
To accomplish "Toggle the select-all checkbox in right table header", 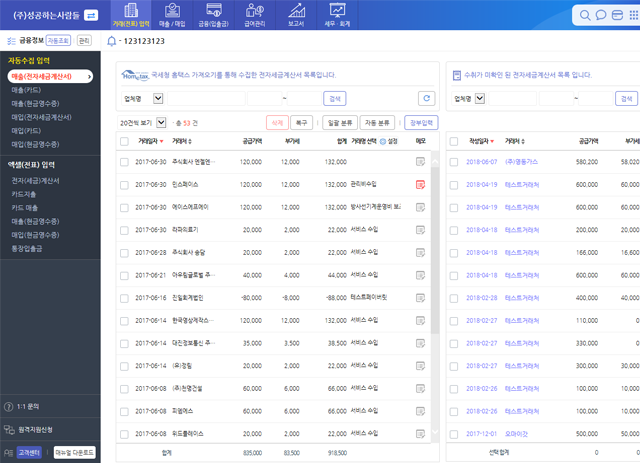I will tap(453, 141).
